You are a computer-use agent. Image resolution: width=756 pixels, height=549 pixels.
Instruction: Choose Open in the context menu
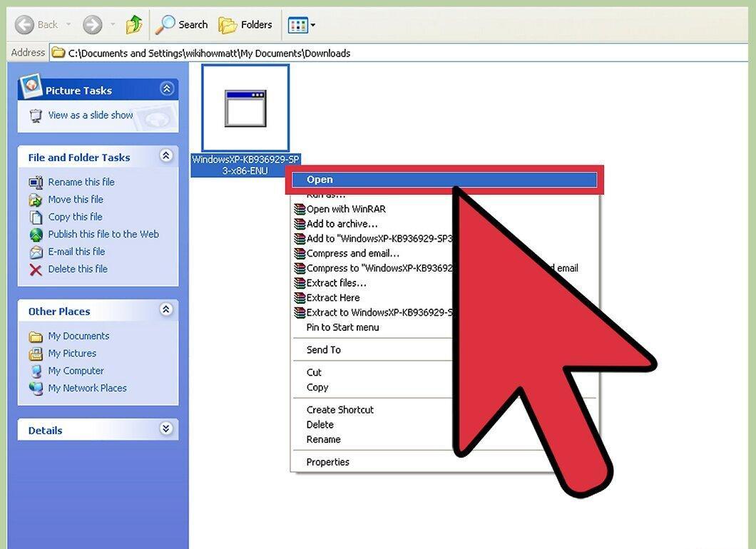coord(444,180)
